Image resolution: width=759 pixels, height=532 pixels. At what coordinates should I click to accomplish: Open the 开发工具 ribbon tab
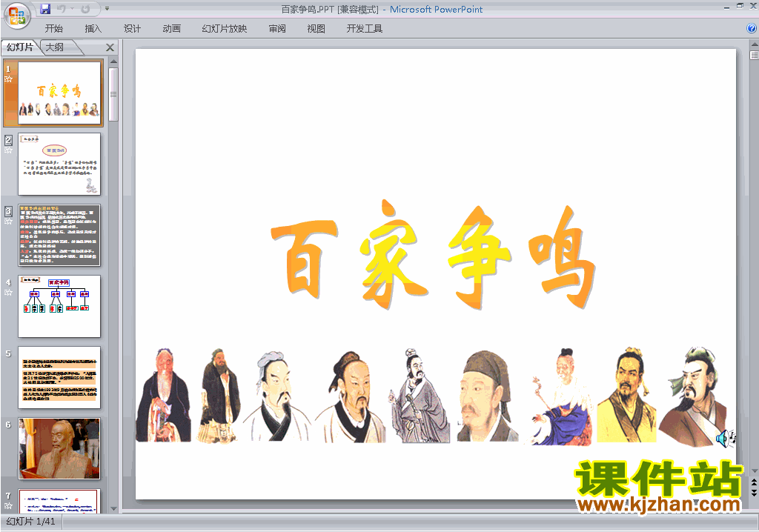pyautogui.click(x=365, y=29)
